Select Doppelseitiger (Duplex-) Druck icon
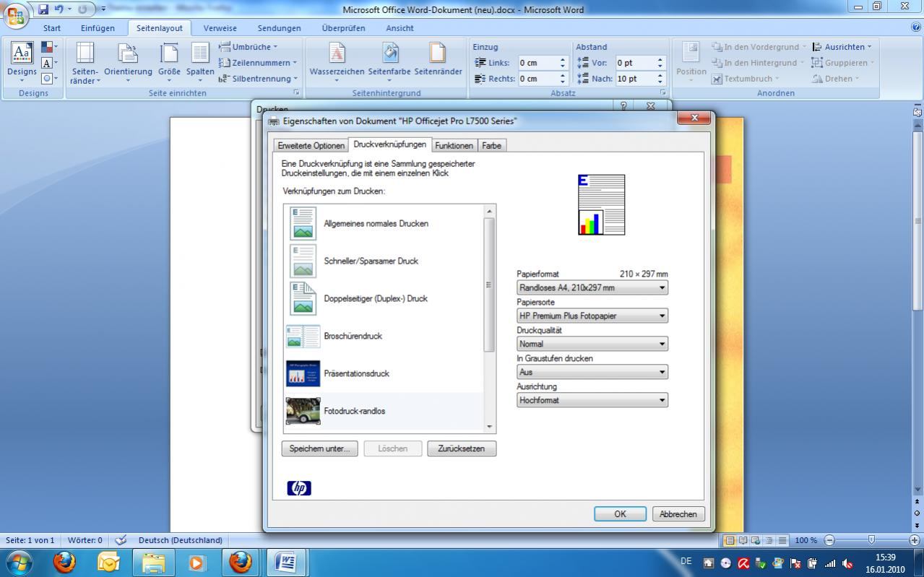Image resolution: width=924 pixels, height=577 pixels. click(x=303, y=298)
